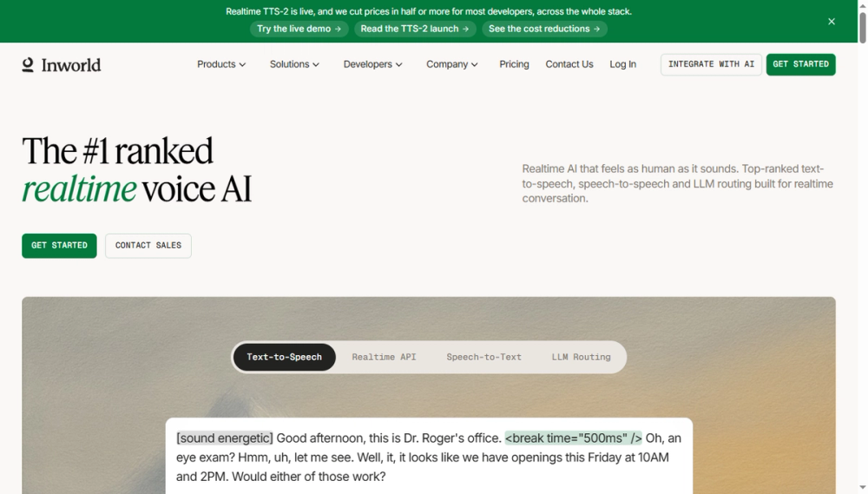Click the hero Get Started button

[59, 246]
